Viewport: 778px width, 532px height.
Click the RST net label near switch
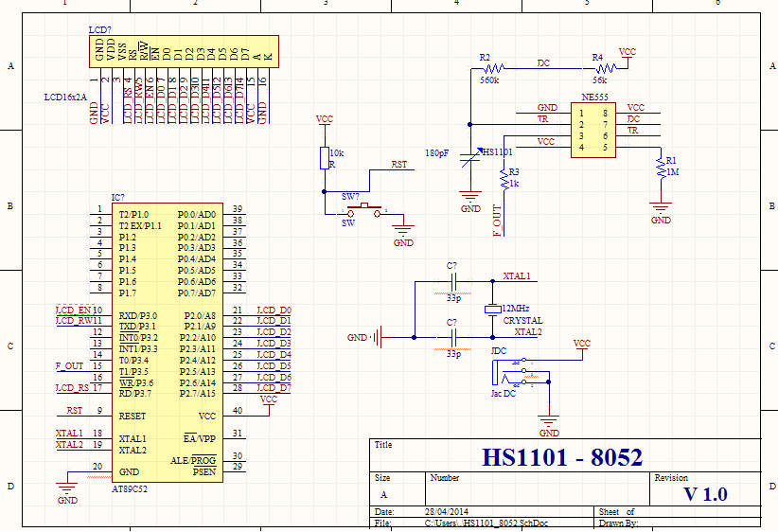(x=399, y=165)
